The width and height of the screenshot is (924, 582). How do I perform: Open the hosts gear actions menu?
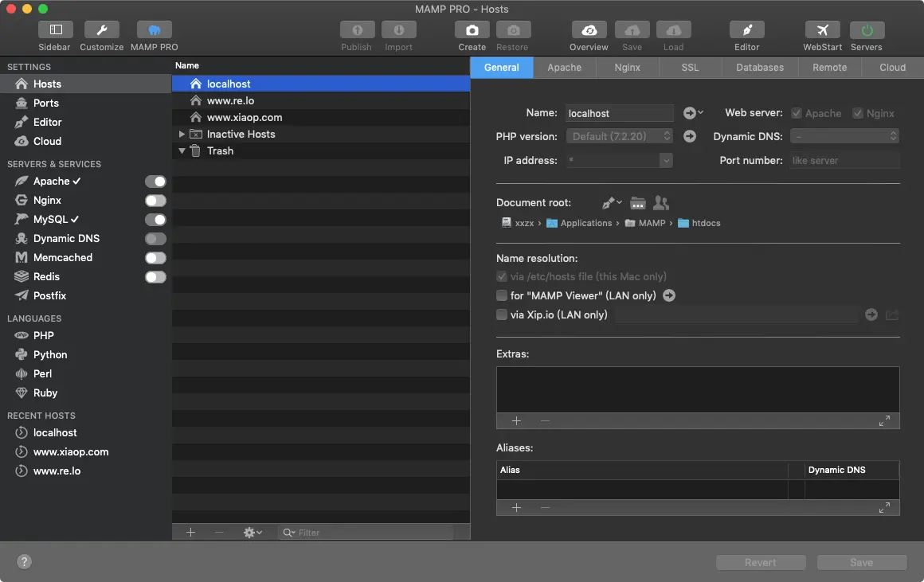(253, 533)
